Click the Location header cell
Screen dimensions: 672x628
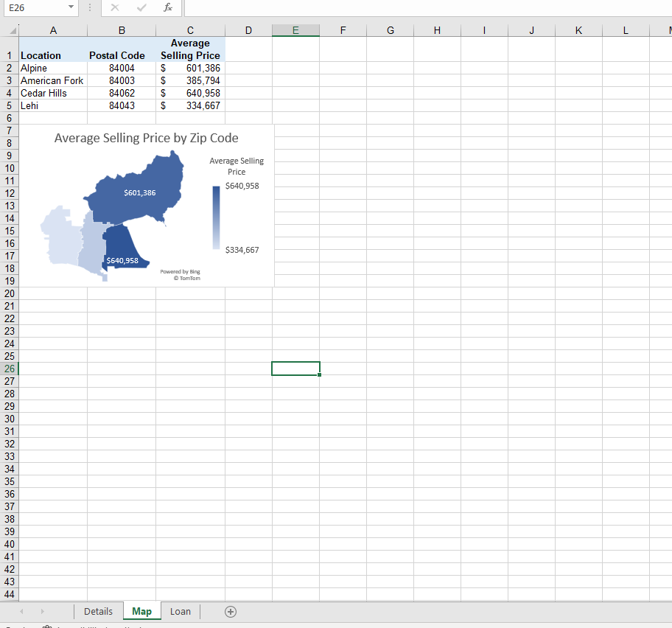coord(53,49)
